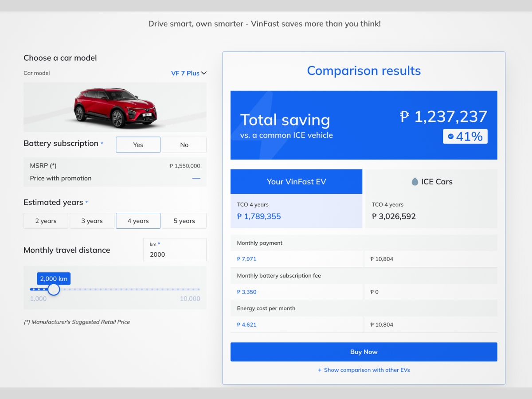Choose 5 years estimated ownership
The width and height of the screenshot is (532, 399).
(184, 221)
